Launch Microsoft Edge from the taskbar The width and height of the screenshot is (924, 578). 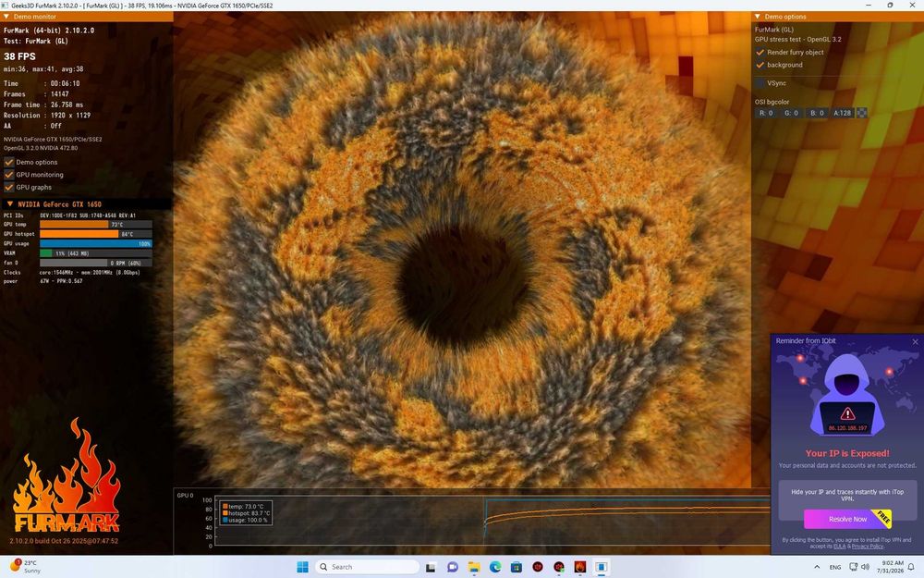click(495, 567)
